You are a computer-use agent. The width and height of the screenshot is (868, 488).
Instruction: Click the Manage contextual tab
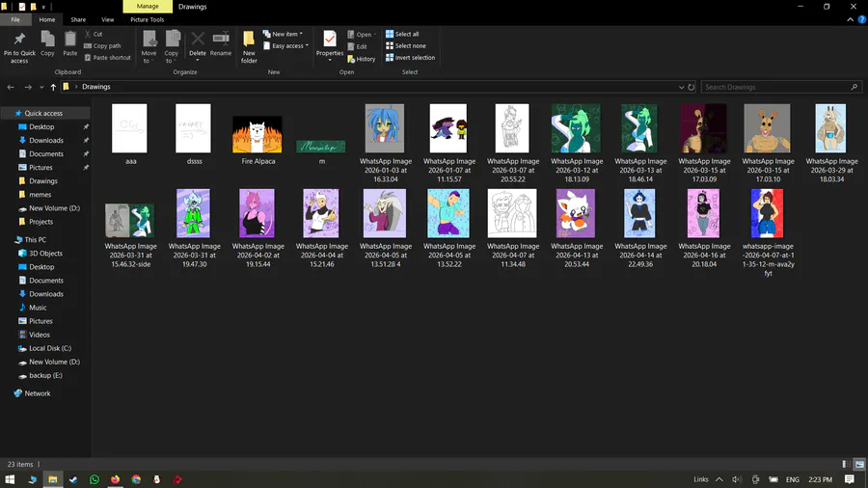coord(148,6)
